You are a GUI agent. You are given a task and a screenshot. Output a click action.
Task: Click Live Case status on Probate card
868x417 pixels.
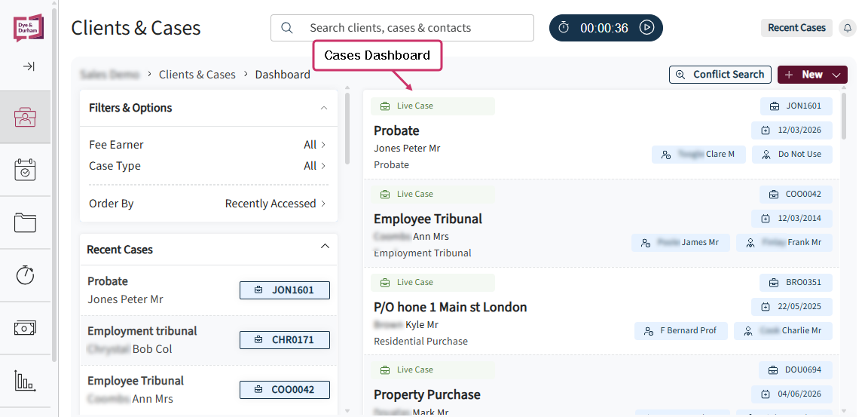pyautogui.click(x=433, y=106)
